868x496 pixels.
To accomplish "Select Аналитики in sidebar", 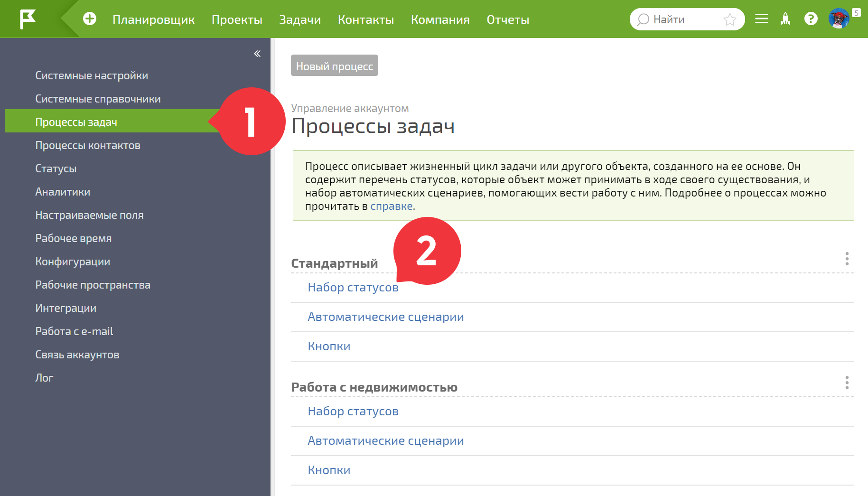I will click(x=63, y=192).
